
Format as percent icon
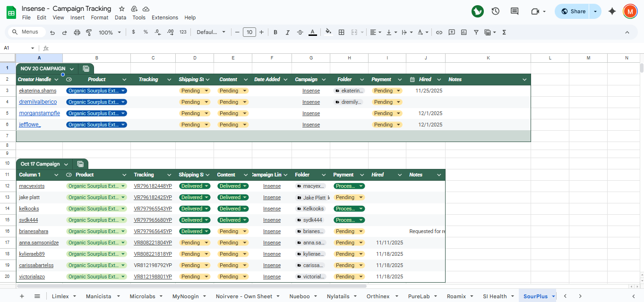146,32
